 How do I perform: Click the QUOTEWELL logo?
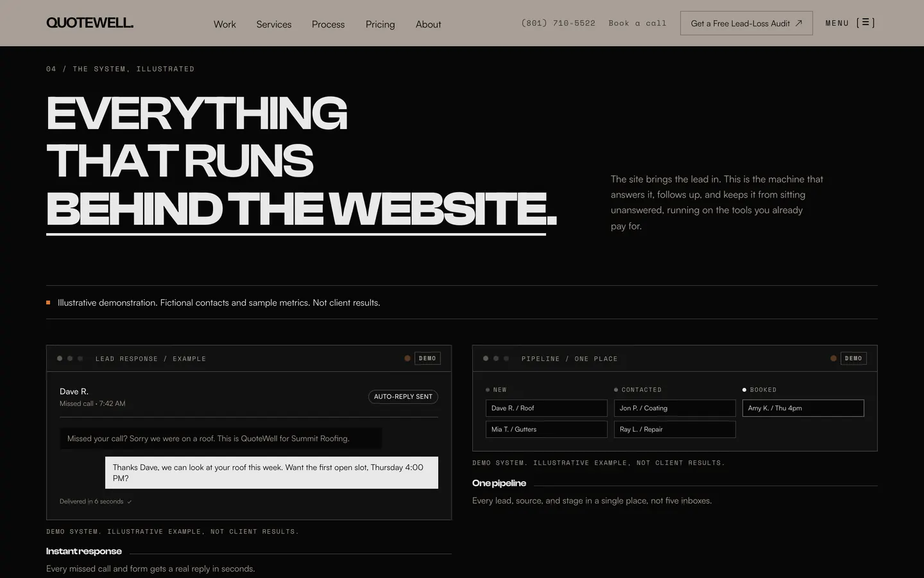pos(90,23)
